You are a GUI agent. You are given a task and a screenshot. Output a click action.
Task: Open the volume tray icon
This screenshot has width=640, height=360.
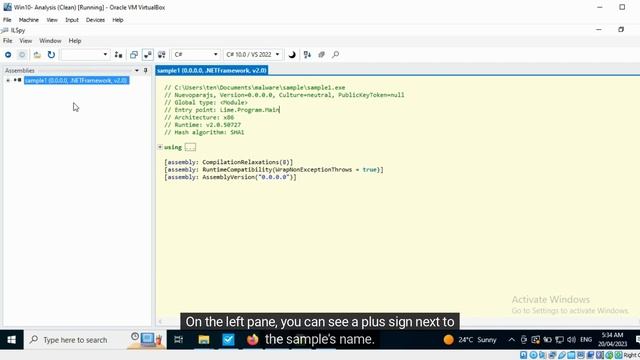click(x=571, y=340)
